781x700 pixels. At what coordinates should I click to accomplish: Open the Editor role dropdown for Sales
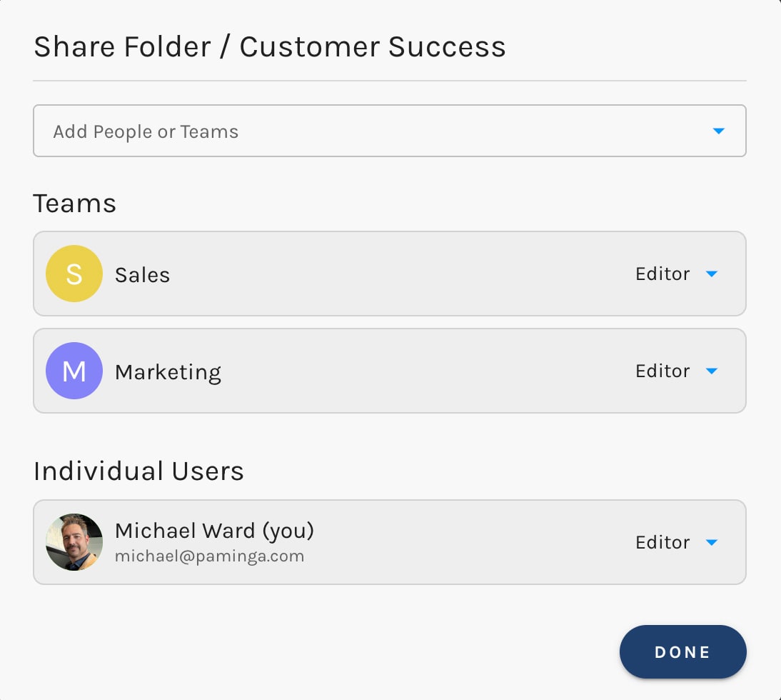point(675,274)
